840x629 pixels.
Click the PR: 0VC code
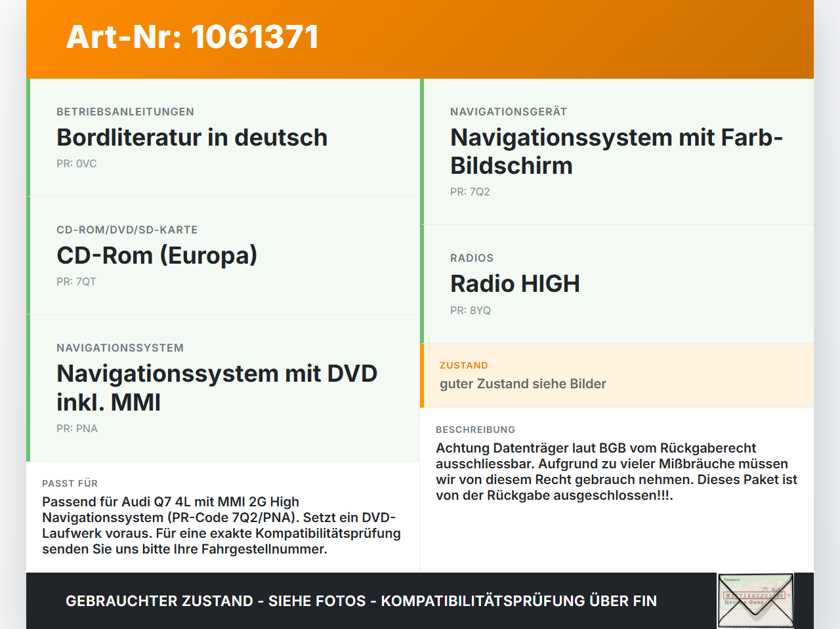pyautogui.click(x=77, y=164)
